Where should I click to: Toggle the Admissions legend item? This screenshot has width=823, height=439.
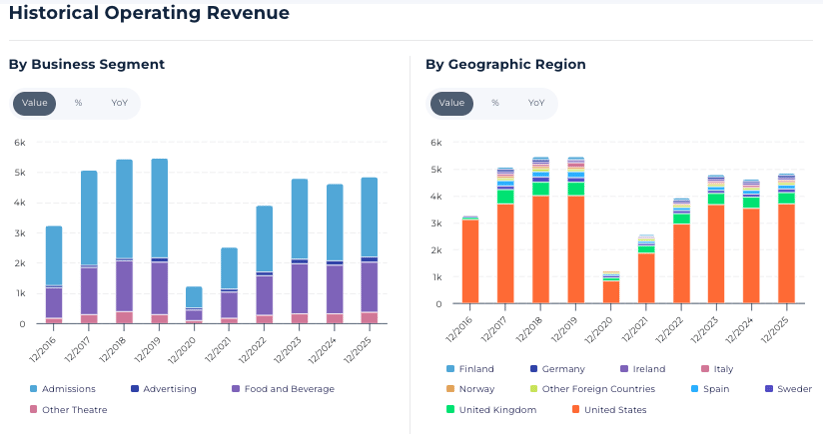point(66,389)
